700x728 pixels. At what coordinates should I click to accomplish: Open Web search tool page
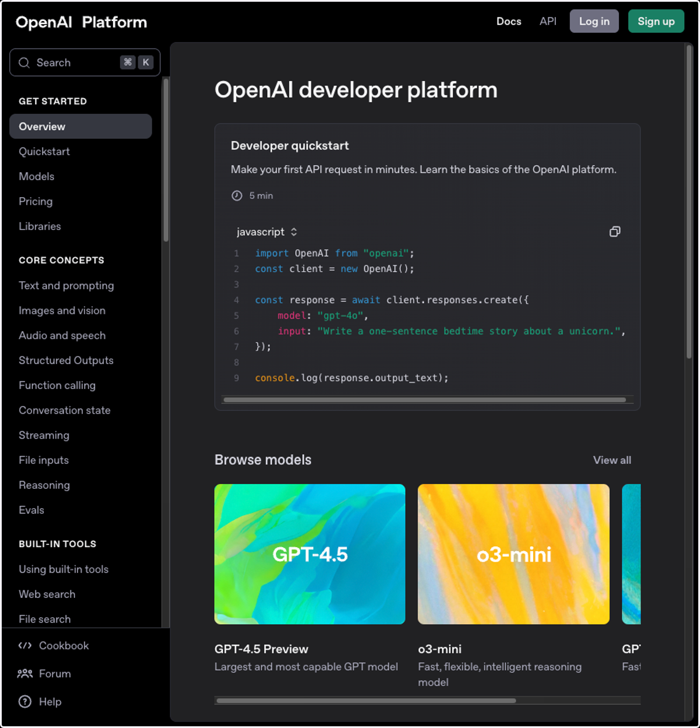click(x=47, y=594)
